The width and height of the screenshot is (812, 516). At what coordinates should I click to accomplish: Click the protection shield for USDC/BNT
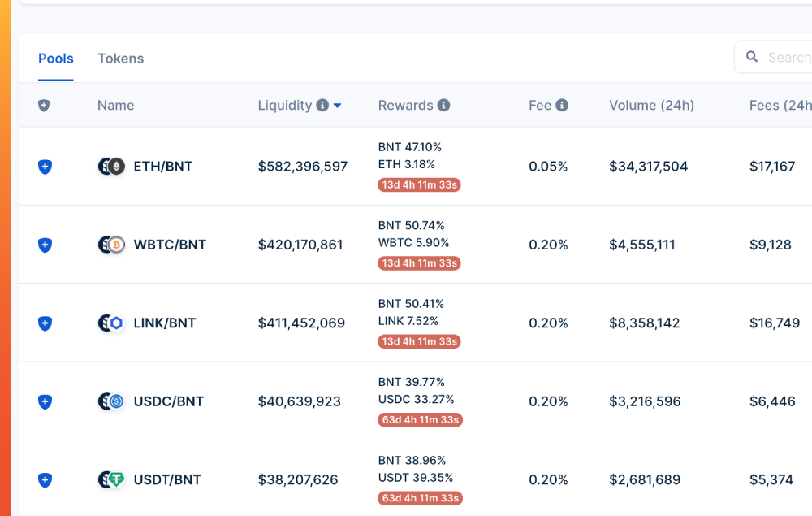point(45,401)
